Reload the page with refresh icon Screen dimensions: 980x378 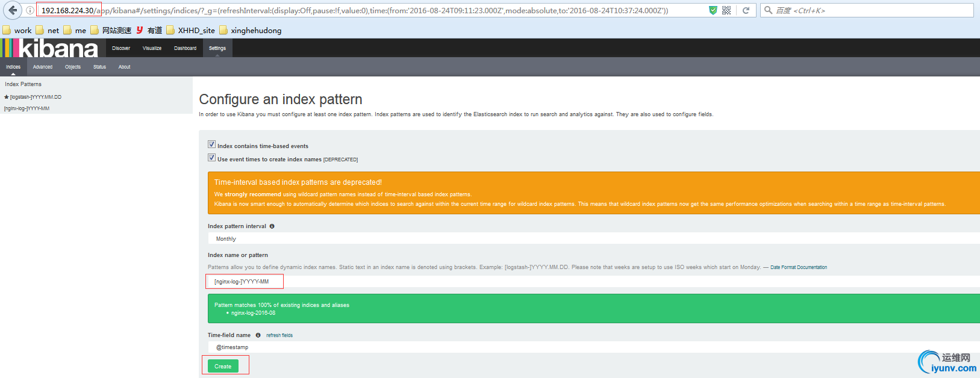746,10
